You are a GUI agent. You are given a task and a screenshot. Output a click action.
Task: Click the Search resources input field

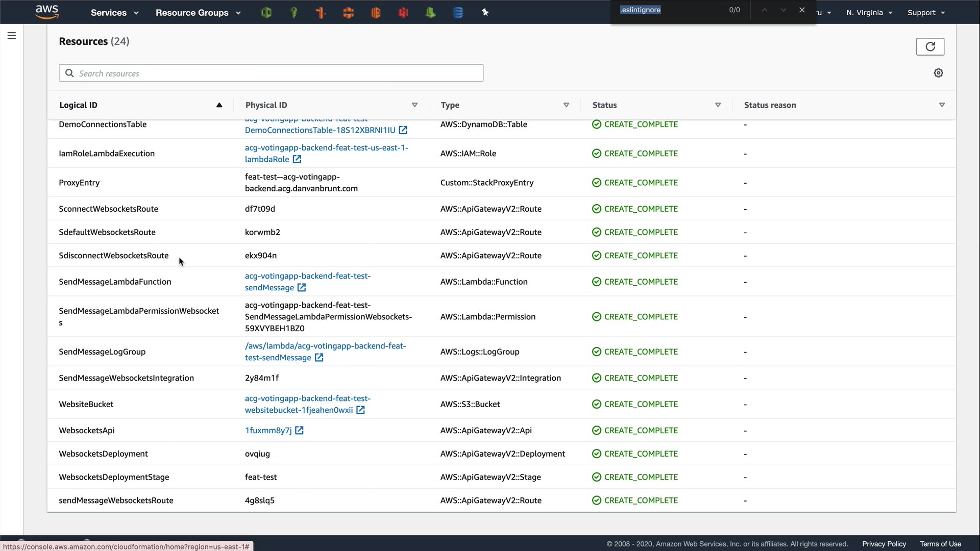click(278, 73)
